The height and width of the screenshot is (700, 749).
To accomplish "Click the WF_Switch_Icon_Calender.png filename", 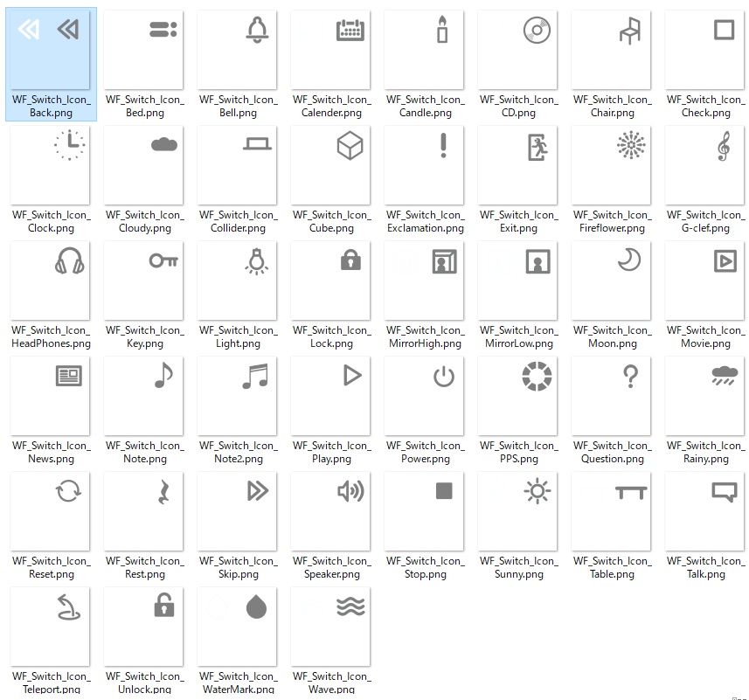I will click(331, 106).
